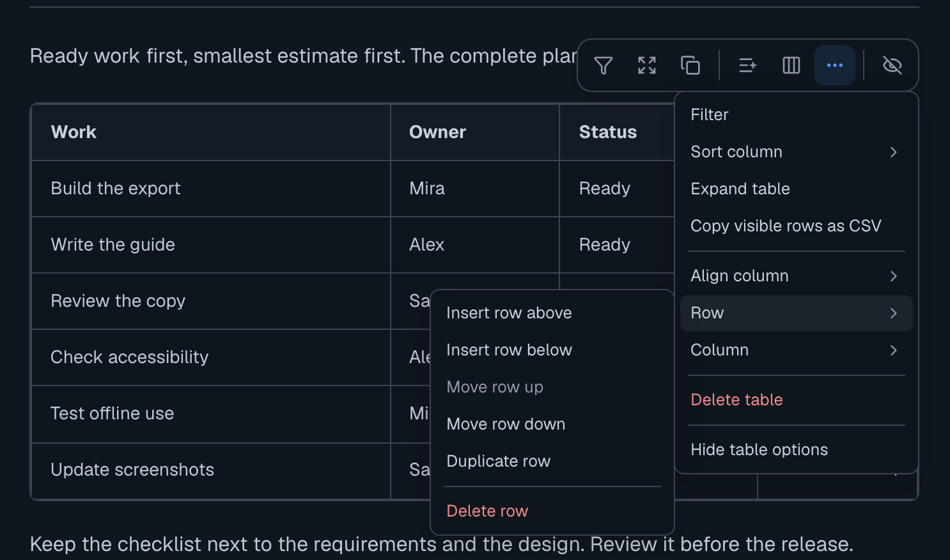Click the Work column header
This screenshot has height=560, width=950.
point(211,132)
